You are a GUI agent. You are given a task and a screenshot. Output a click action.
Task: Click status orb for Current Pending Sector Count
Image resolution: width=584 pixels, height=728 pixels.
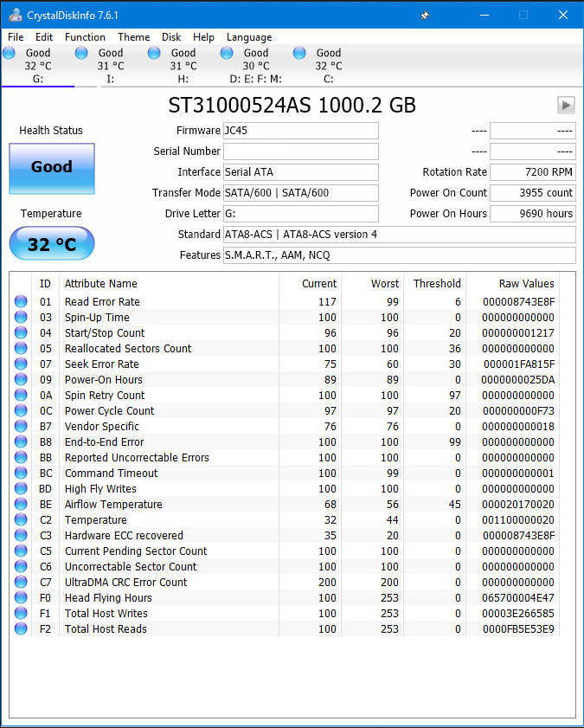tap(21, 551)
